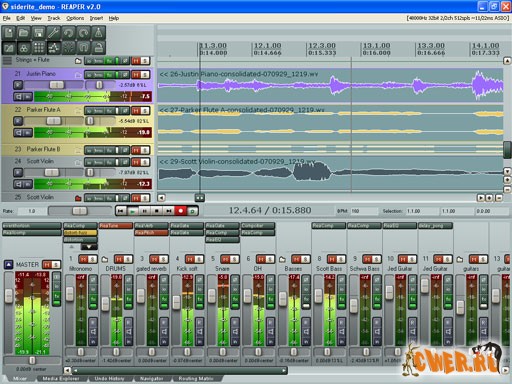
Task: Click the BPM tempo input field
Action: point(364,211)
